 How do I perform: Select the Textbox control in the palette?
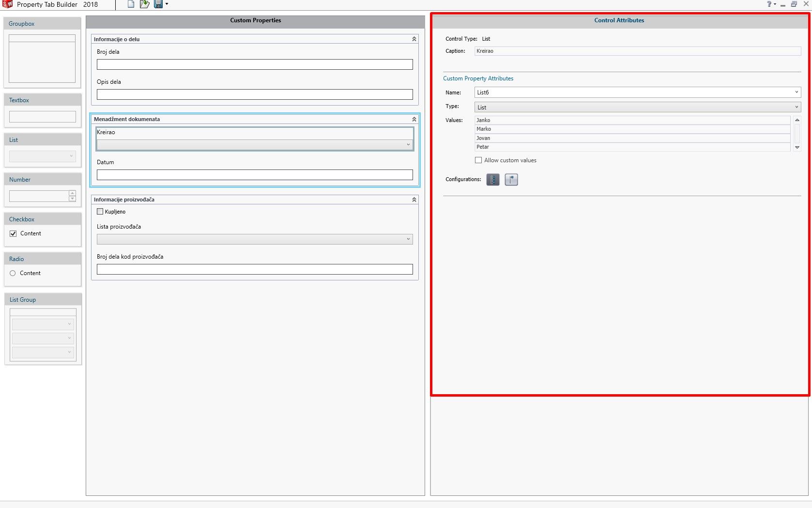coord(42,116)
